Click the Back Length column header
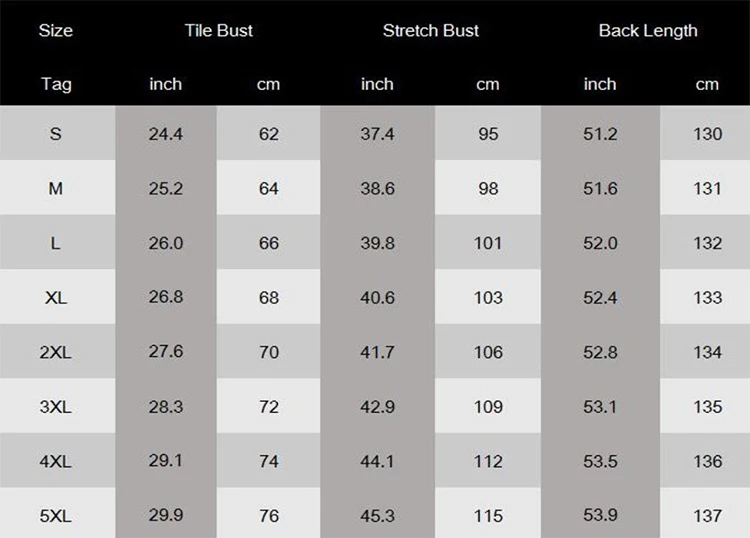750x538 pixels. click(648, 30)
